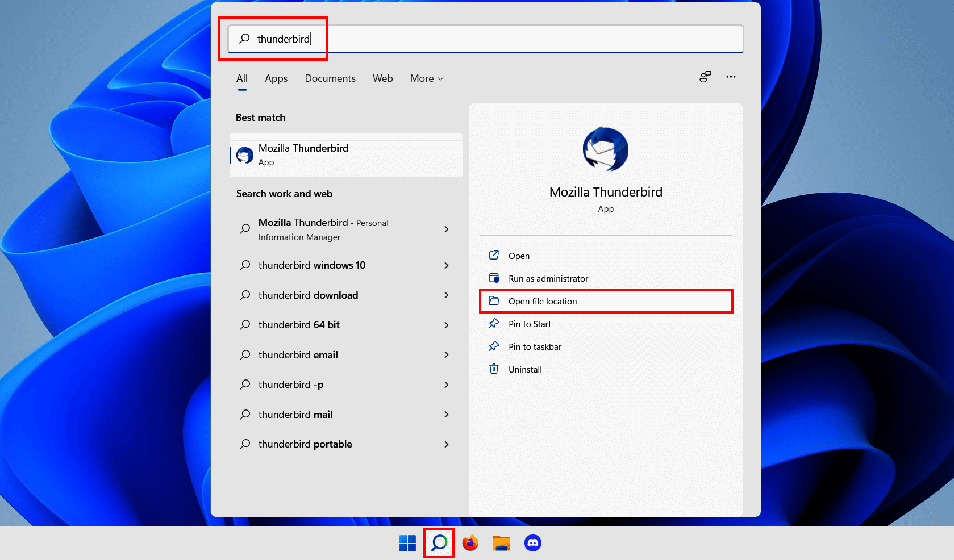The image size is (954, 560).
Task: Expand the More filter dropdown
Action: point(426,78)
